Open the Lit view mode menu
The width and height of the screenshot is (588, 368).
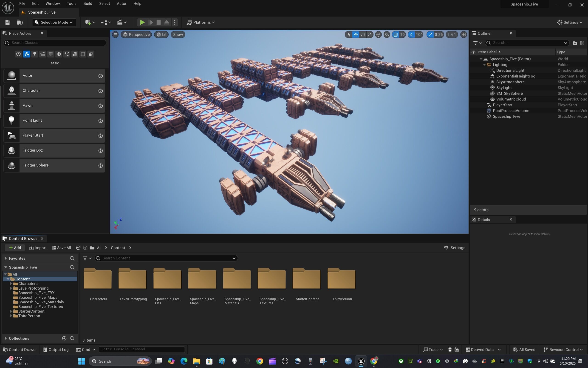(161, 34)
